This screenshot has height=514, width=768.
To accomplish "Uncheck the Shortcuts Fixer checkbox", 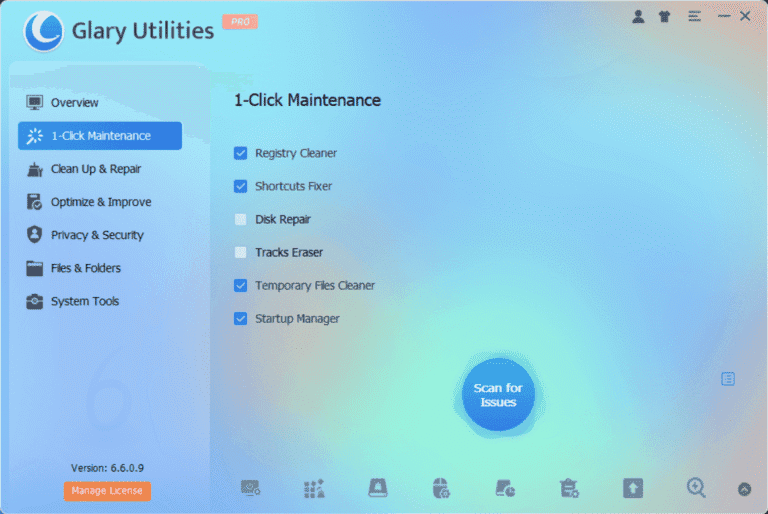I will [x=240, y=186].
